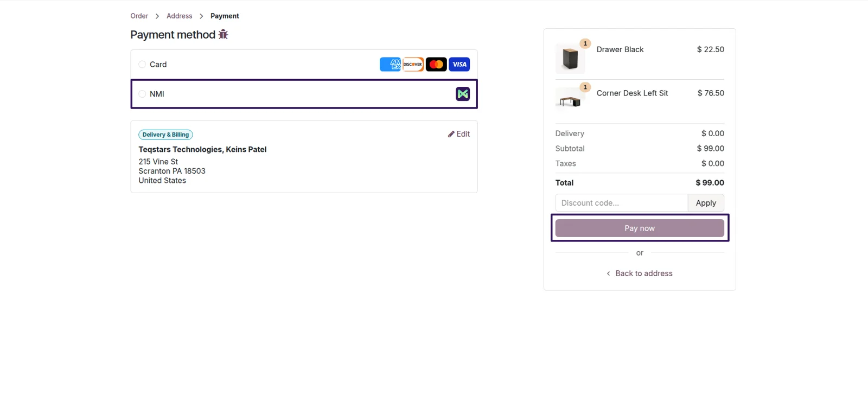Click the bug icon beside Payment method
The height and width of the screenshot is (407, 868).
pyautogui.click(x=223, y=35)
